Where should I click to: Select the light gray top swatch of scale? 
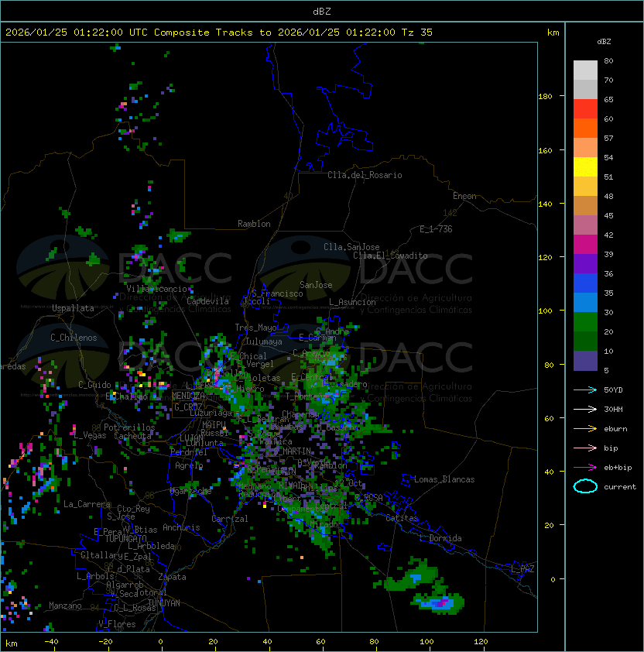585,70
